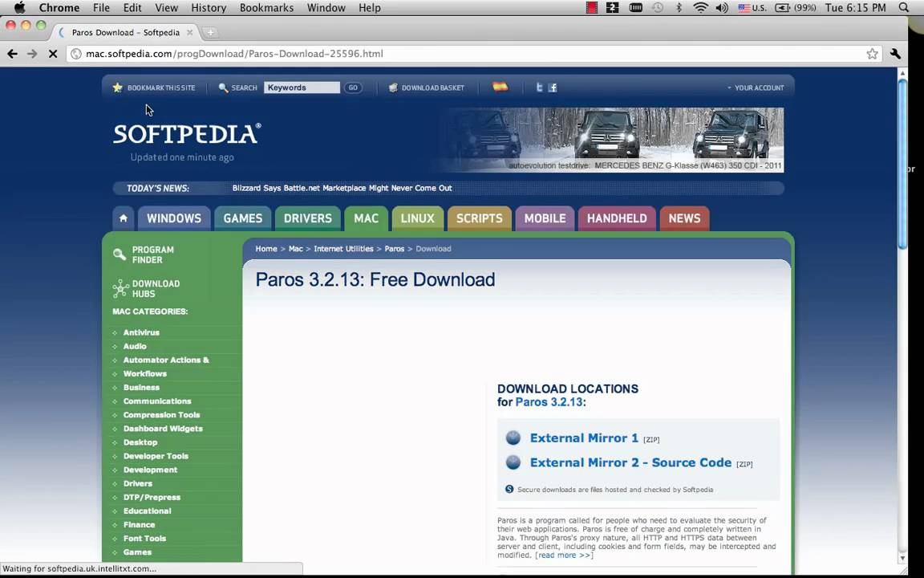The width and height of the screenshot is (924, 578).
Task: Open the Dashboard Widgets category
Action: click(163, 429)
